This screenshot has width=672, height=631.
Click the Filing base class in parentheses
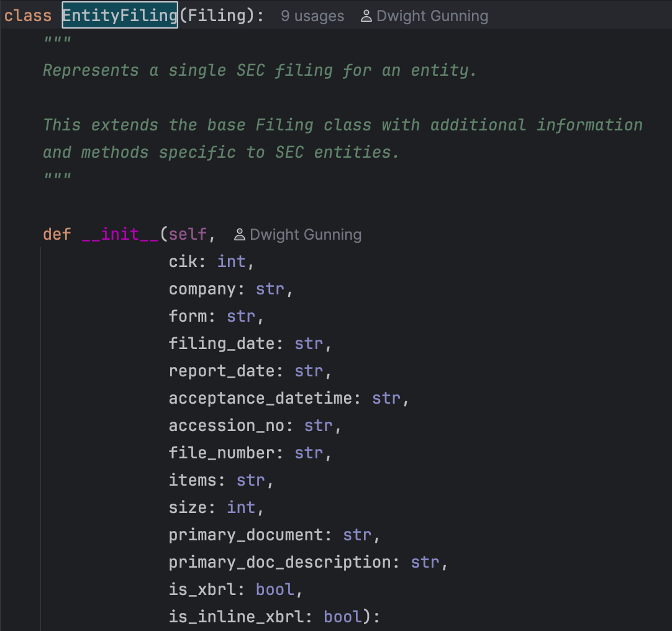(x=217, y=16)
